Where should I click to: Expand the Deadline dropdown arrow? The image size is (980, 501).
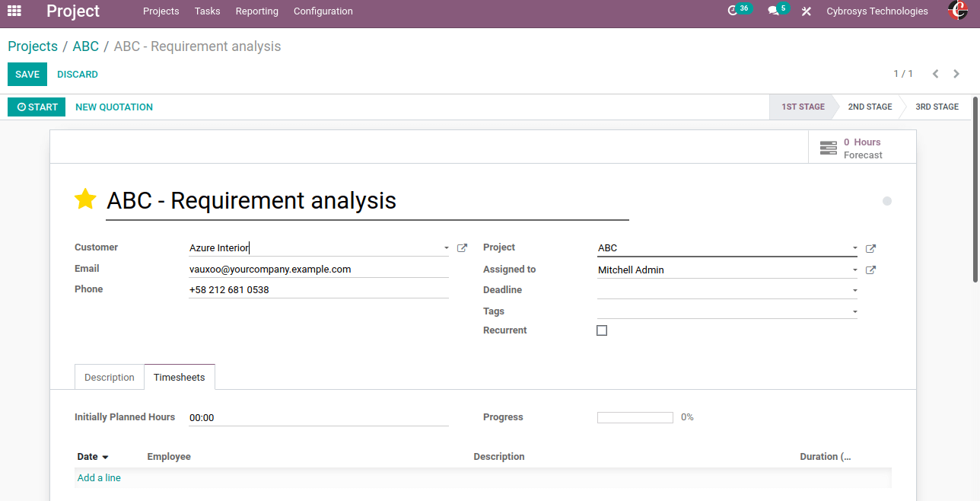pyautogui.click(x=854, y=291)
